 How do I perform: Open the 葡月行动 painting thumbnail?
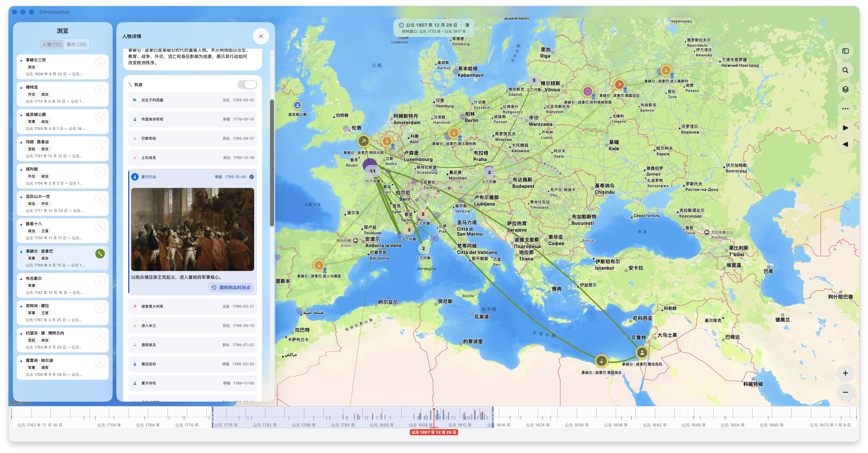point(192,229)
